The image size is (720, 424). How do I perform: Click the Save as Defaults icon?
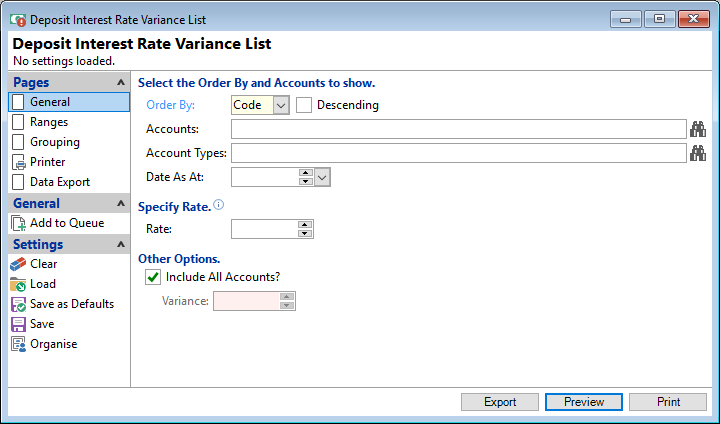(x=18, y=304)
